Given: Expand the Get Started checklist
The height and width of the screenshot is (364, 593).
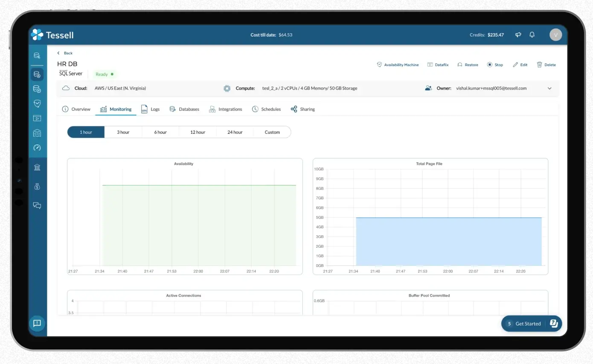Looking at the screenshot, I should pyautogui.click(x=528, y=324).
